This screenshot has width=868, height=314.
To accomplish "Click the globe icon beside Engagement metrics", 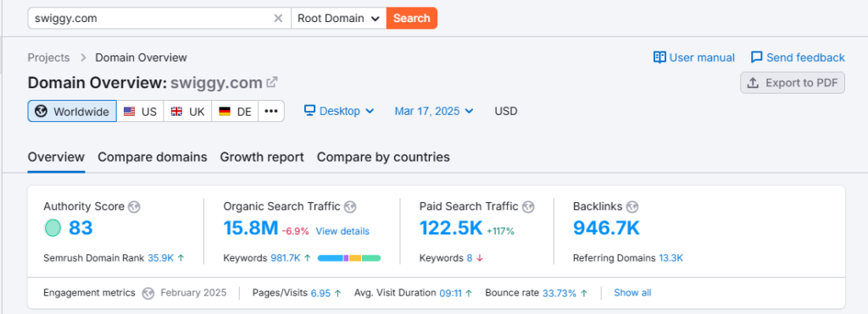I will [147, 293].
